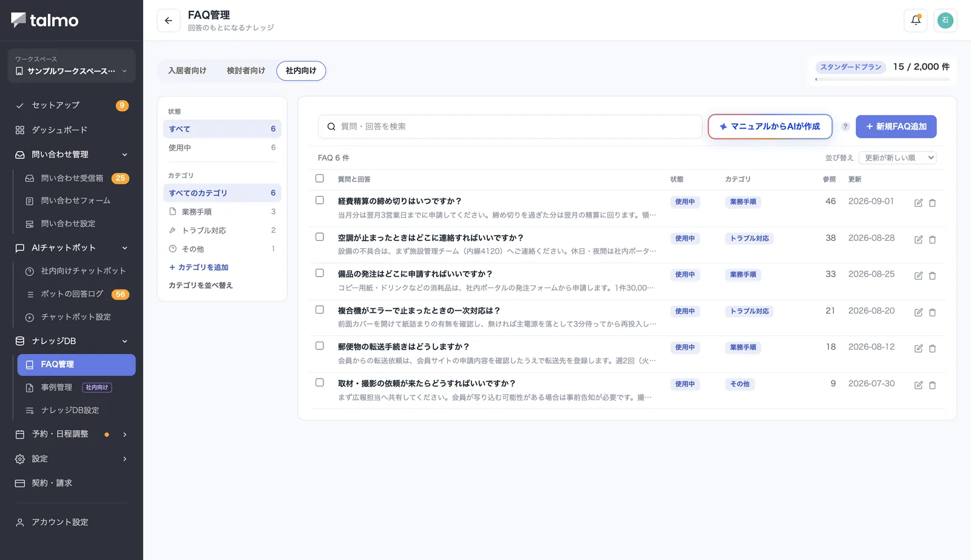
Task: Open ナレッジDB設定 in sidebar
Action: [76, 410]
